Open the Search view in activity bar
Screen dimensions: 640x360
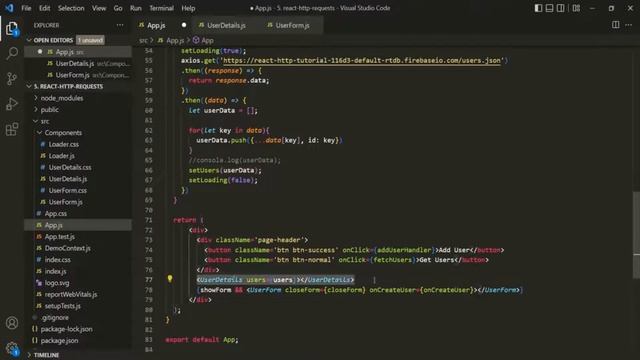(12, 53)
